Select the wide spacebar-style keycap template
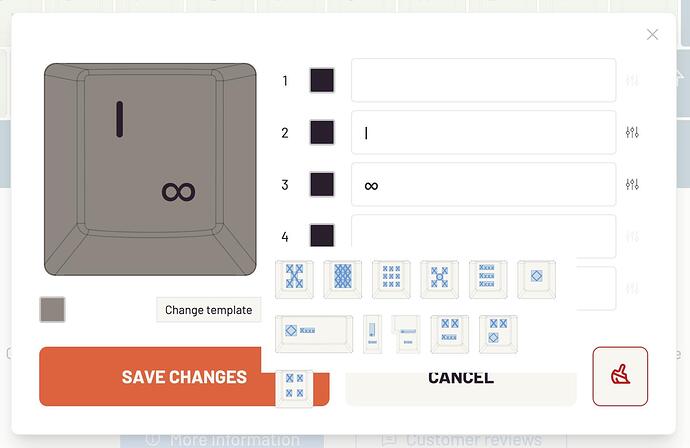The image size is (690, 448). pyautogui.click(x=314, y=334)
